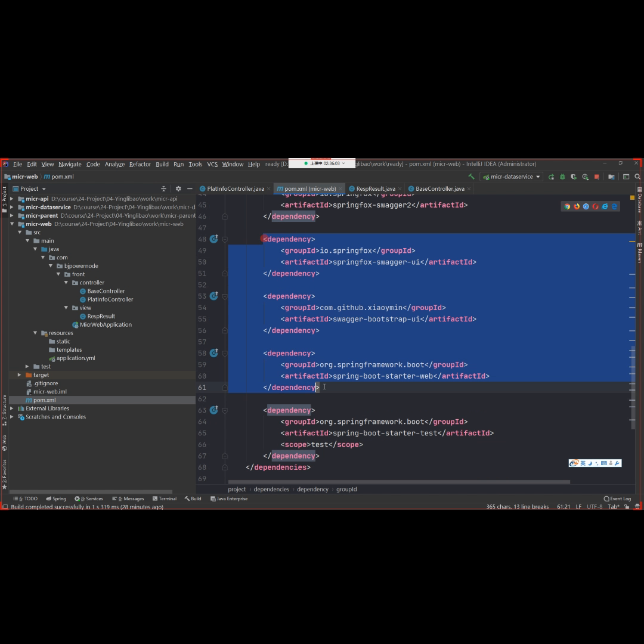Toggle input language with the 英 button
The image size is (644, 644).
583,463
